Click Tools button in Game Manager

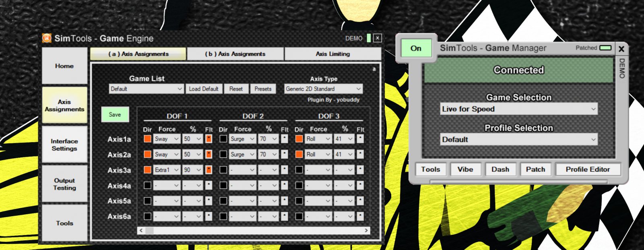(x=431, y=169)
